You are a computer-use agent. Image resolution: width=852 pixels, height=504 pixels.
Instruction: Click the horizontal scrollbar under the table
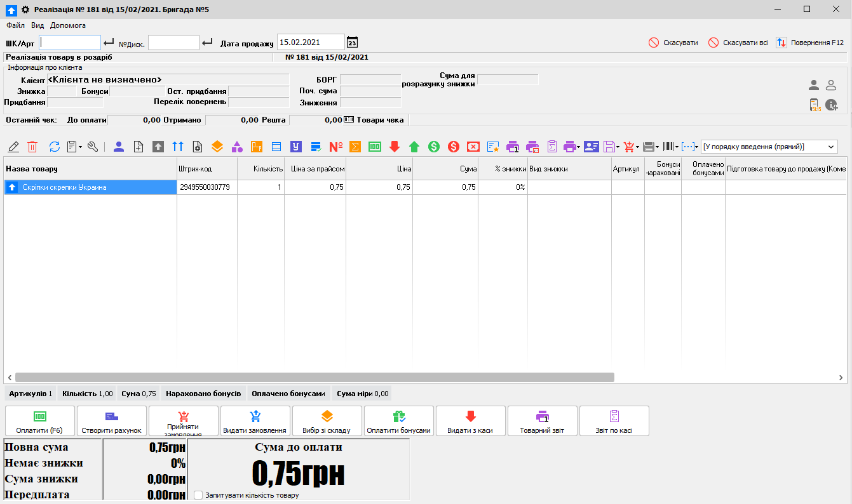(314, 377)
